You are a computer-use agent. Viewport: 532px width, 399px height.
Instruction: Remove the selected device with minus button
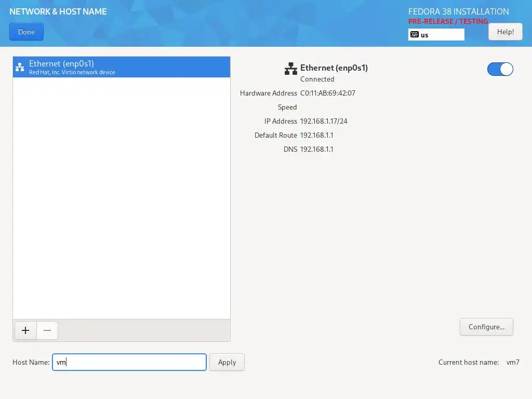47,330
